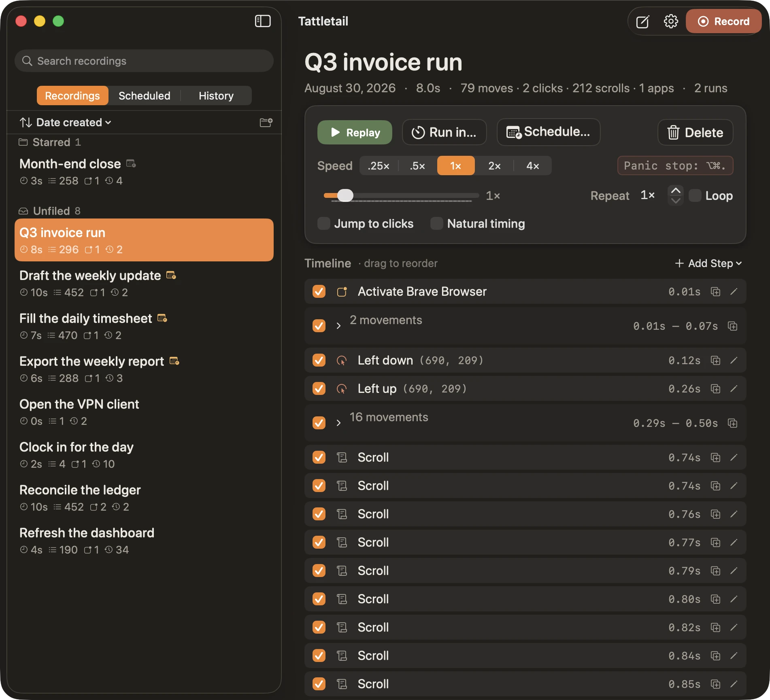
Task: Click the sort arrows icon beside Date created
Action: tap(26, 122)
